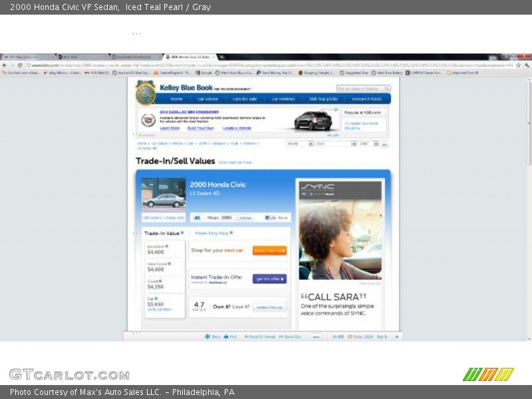Open the browser wrench settings menu
The image size is (532, 399).
coord(527,65)
